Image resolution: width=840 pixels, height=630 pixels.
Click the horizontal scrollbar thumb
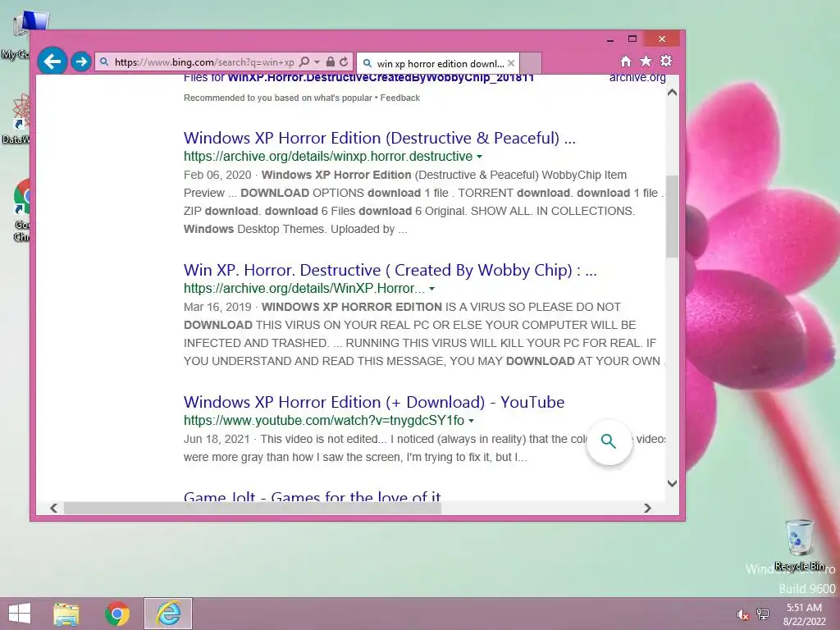(253, 508)
